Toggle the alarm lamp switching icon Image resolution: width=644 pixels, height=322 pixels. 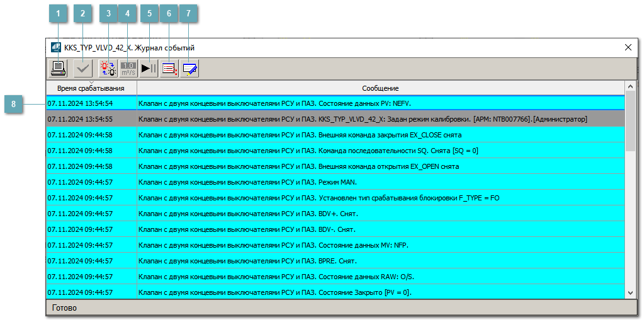[108, 69]
